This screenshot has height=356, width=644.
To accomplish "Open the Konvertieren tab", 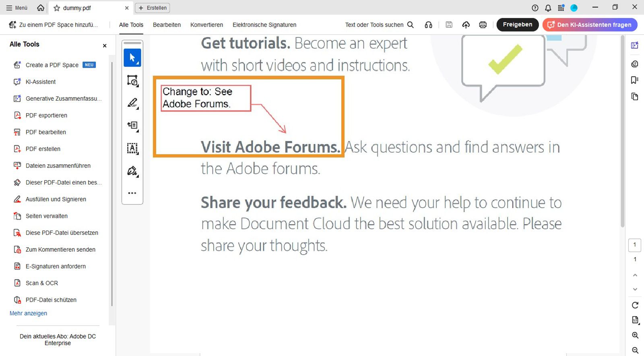I will (x=206, y=25).
